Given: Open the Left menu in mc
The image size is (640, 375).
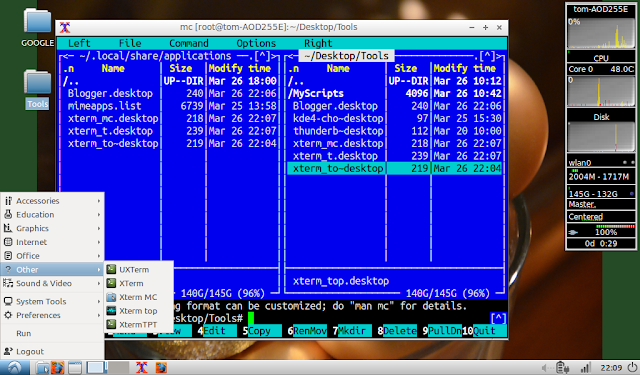Looking at the screenshot, I should click(79, 43).
